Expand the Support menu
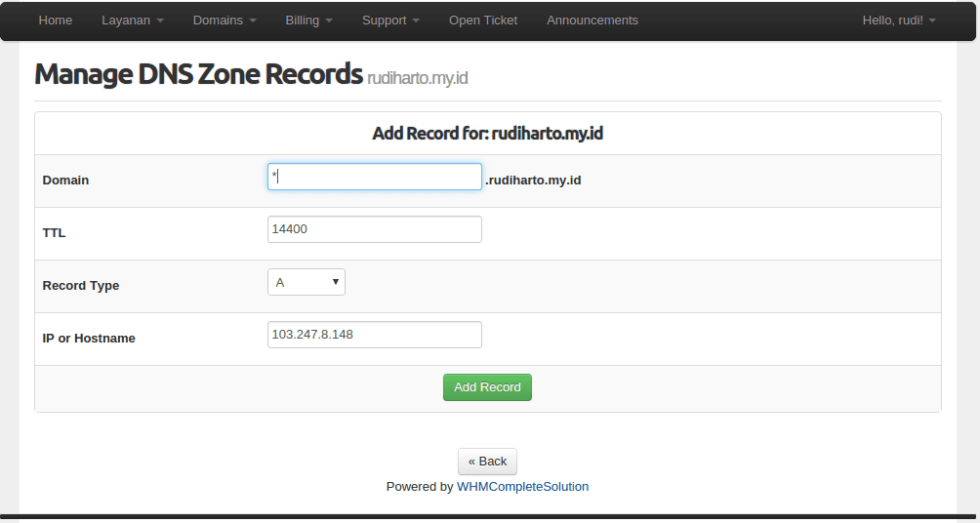Screen dimensions: 980x523 pos(390,20)
